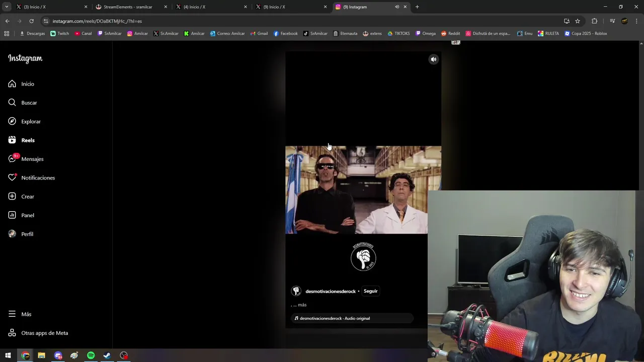The width and height of the screenshot is (644, 362).
Task: Open desmotivacionesderock Audio original link
Action: (335, 318)
